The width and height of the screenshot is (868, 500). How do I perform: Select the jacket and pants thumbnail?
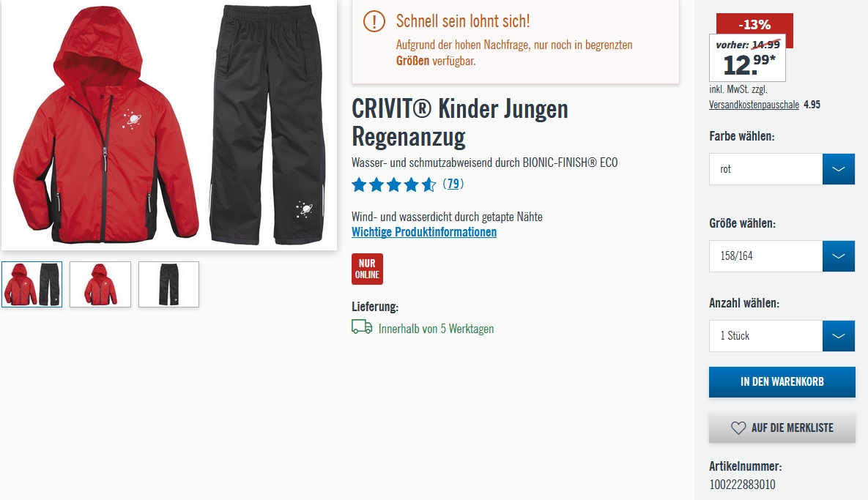tap(32, 284)
